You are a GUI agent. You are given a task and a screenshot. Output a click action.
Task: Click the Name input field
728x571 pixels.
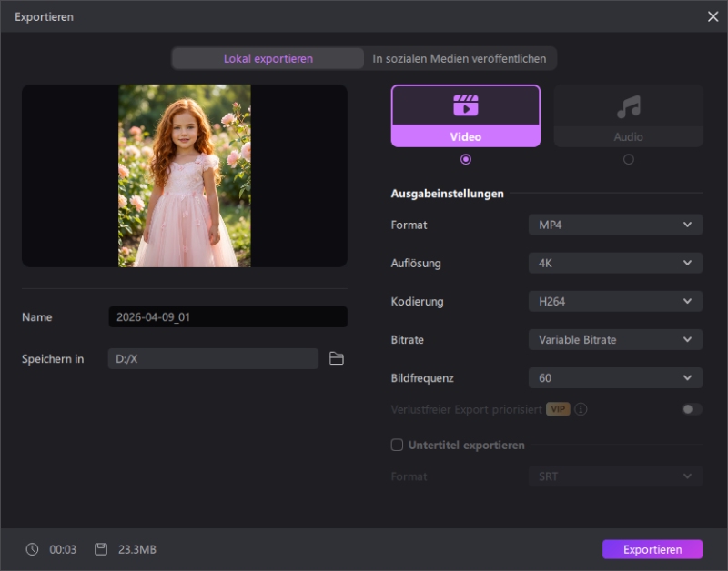227,317
